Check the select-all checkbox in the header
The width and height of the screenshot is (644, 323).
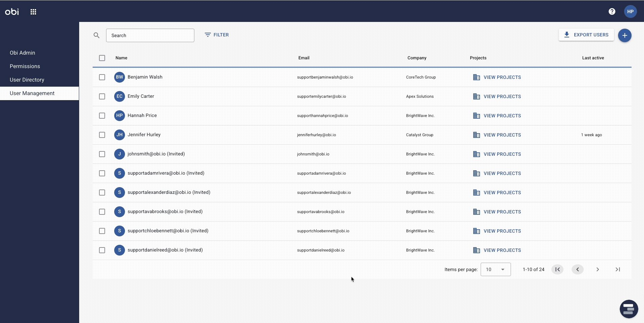[102, 58]
